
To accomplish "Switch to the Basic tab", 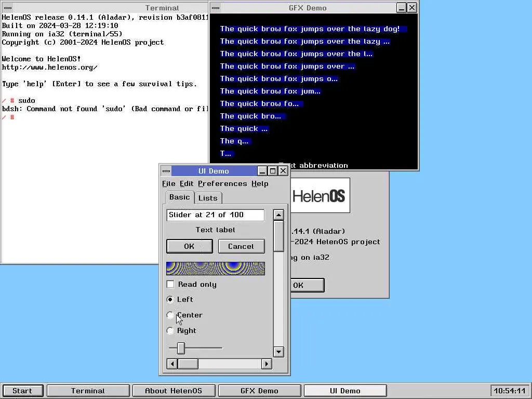I will coord(179,197).
